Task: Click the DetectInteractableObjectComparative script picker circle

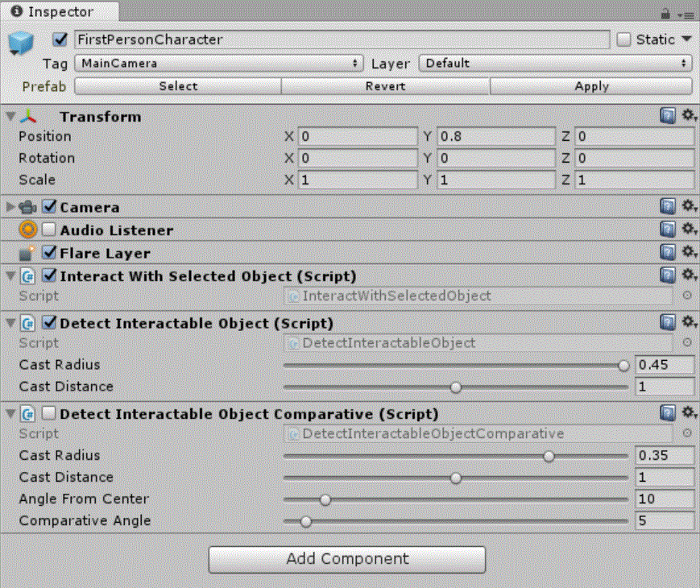Action: coord(687,433)
